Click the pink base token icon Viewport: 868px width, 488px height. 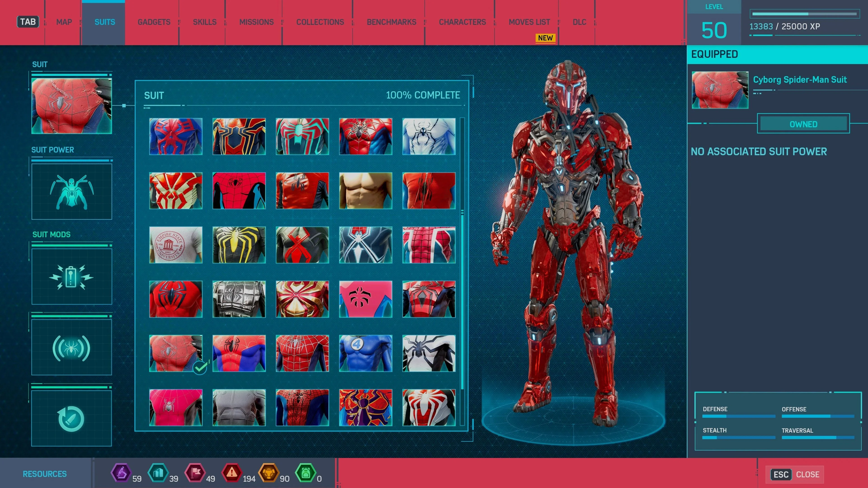[x=195, y=473]
